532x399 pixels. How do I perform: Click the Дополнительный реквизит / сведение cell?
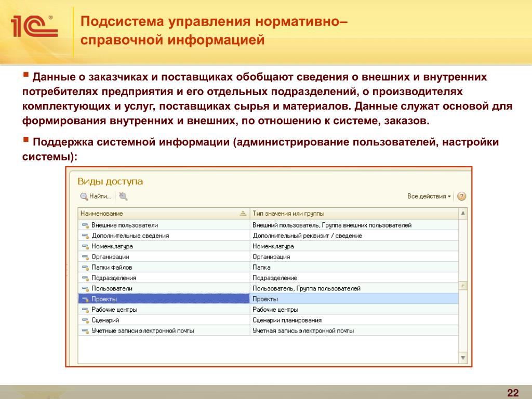[x=354, y=235]
